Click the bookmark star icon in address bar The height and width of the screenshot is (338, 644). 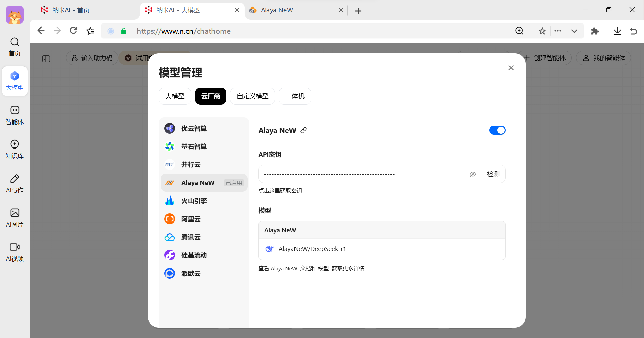coord(542,31)
